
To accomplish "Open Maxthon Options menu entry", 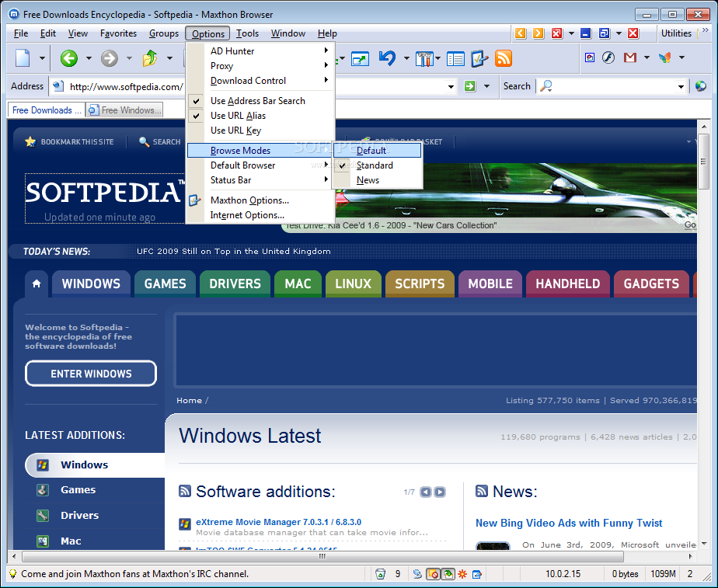I will 261,200.
